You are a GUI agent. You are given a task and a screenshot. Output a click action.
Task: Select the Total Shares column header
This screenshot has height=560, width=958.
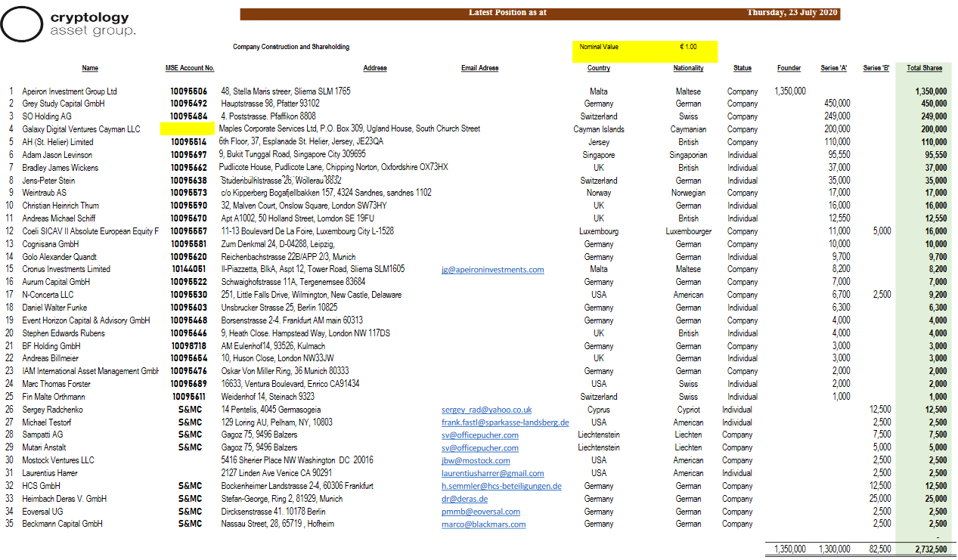tap(924, 68)
